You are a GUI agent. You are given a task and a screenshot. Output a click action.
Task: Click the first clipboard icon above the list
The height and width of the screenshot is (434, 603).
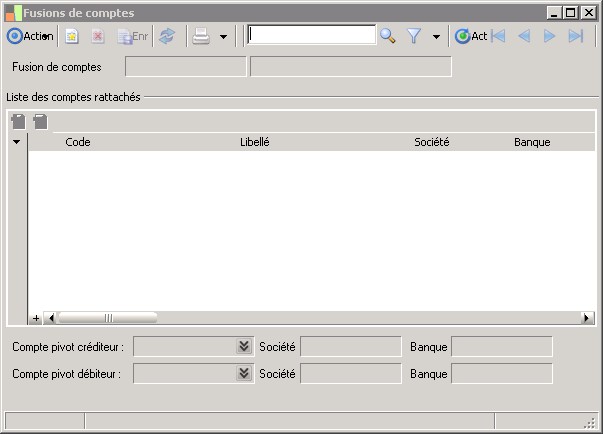point(18,121)
